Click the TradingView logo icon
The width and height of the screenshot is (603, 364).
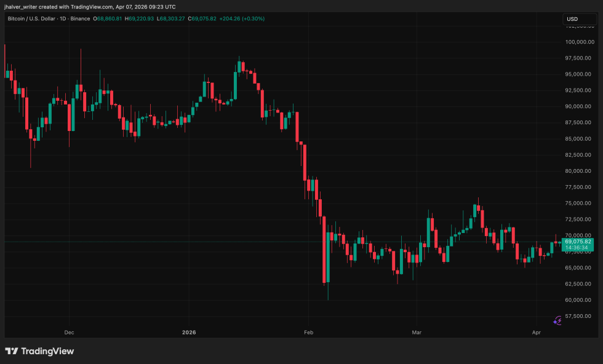tap(13, 350)
